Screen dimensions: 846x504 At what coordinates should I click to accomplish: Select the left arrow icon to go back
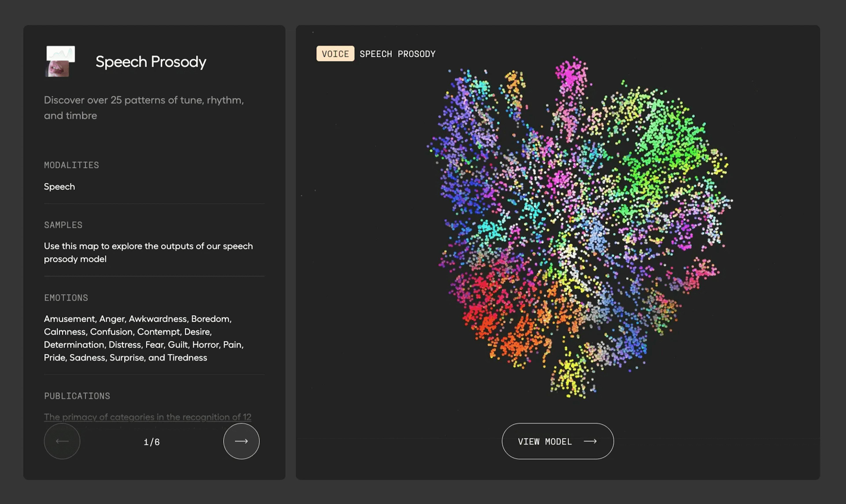[62, 441]
